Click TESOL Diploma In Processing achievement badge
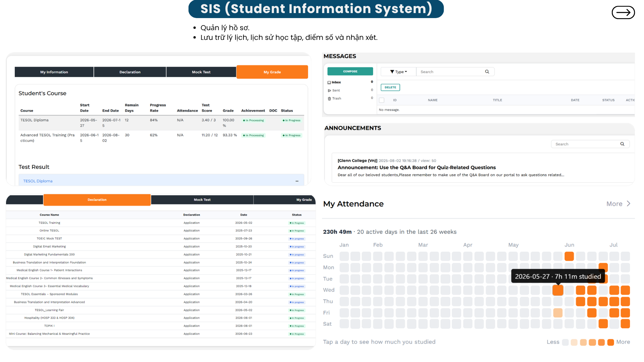 click(254, 120)
